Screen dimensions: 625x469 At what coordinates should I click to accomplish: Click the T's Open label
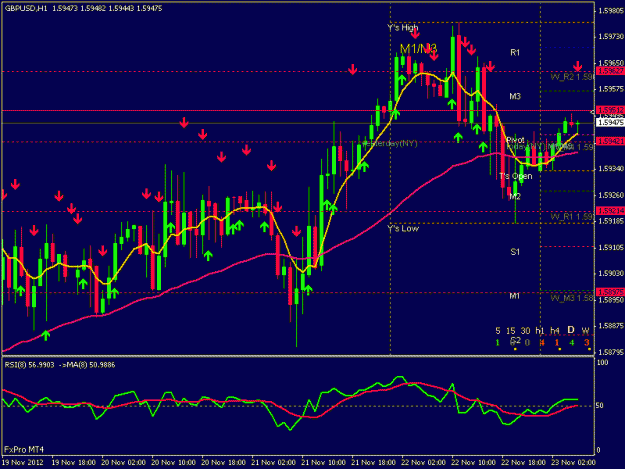click(x=515, y=176)
